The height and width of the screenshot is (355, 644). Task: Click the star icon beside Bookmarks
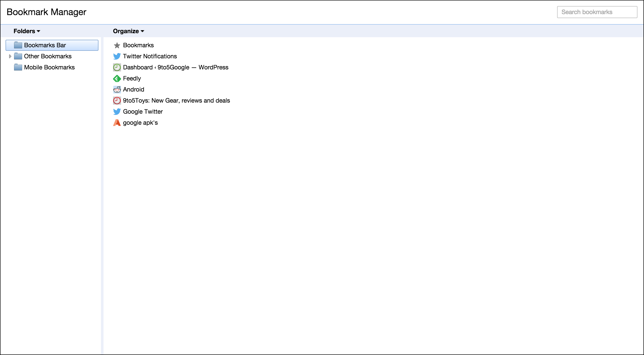[x=117, y=45]
